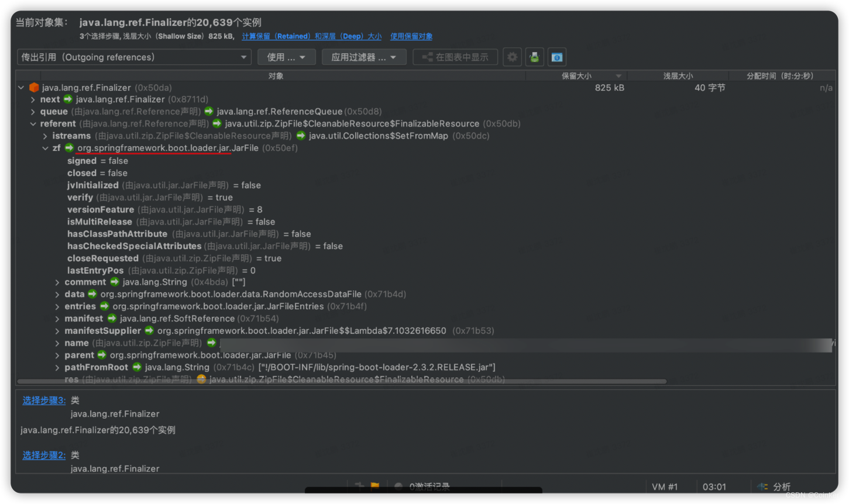
Task: Collapse the root java.lang.ref.Finalizer node
Action: click(21, 88)
